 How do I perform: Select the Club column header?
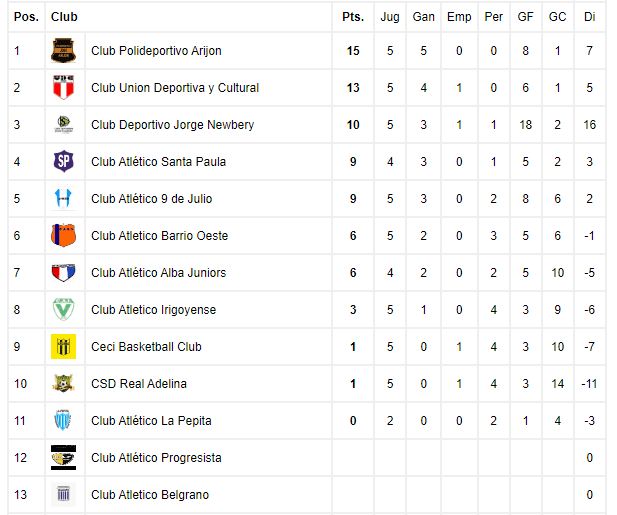[64, 17]
